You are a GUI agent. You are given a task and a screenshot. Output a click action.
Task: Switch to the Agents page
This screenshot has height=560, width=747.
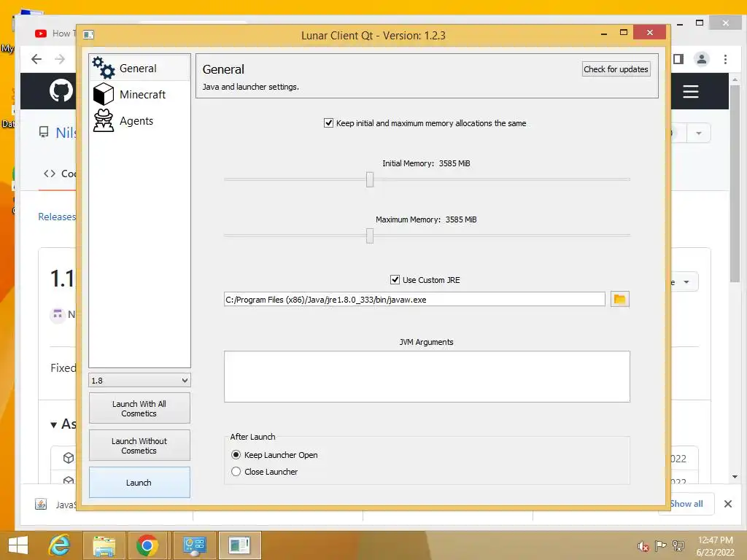tap(139, 120)
